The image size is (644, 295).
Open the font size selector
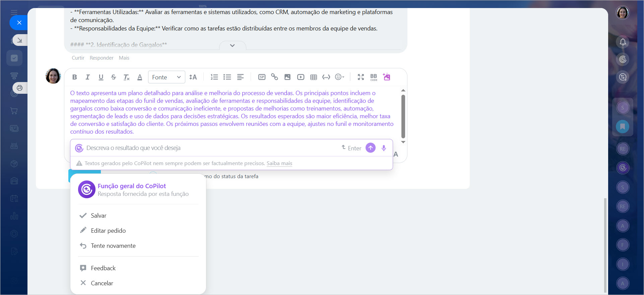click(193, 77)
